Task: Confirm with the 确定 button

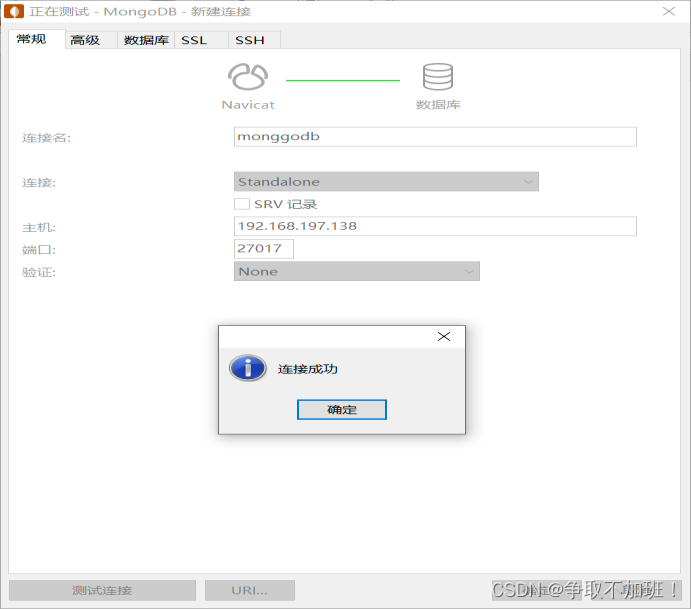Action: point(342,410)
